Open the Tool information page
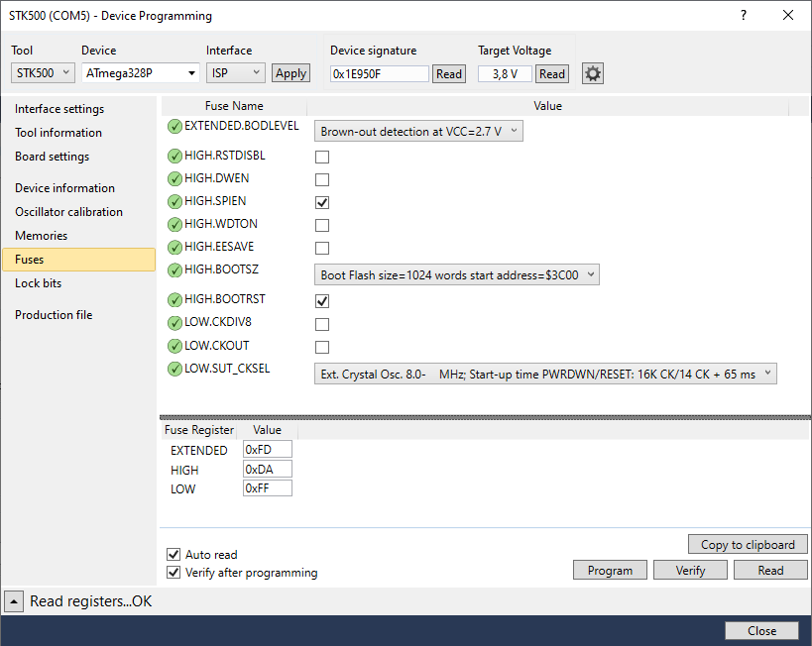The width and height of the screenshot is (812, 646). pos(58,133)
